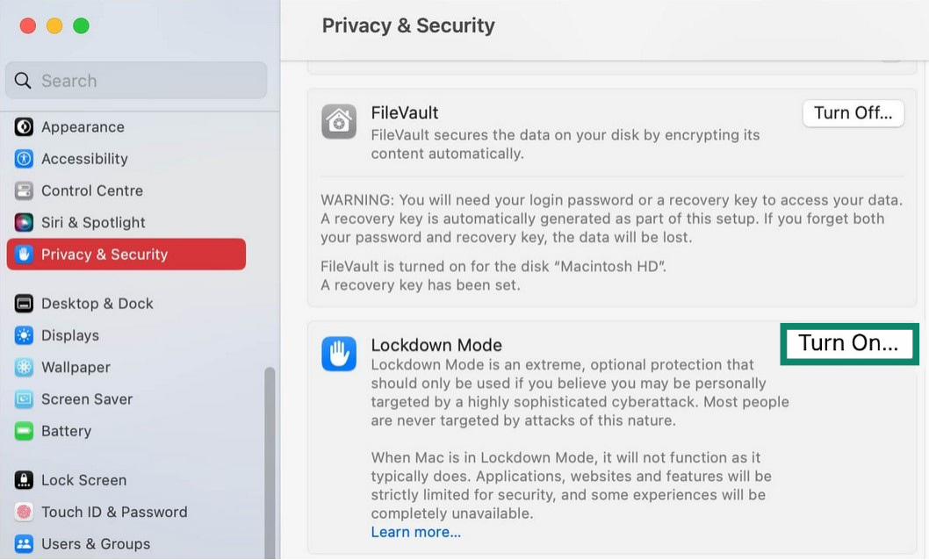Image resolution: width=929 pixels, height=560 pixels.
Task: Select the Users & Groups icon
Action: (x=24, y=543)
